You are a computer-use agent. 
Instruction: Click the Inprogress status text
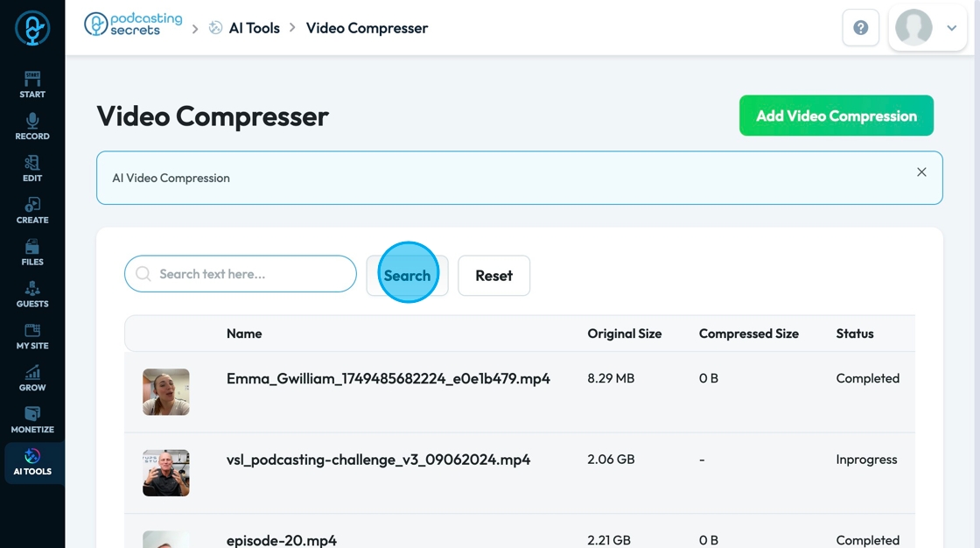866,460
